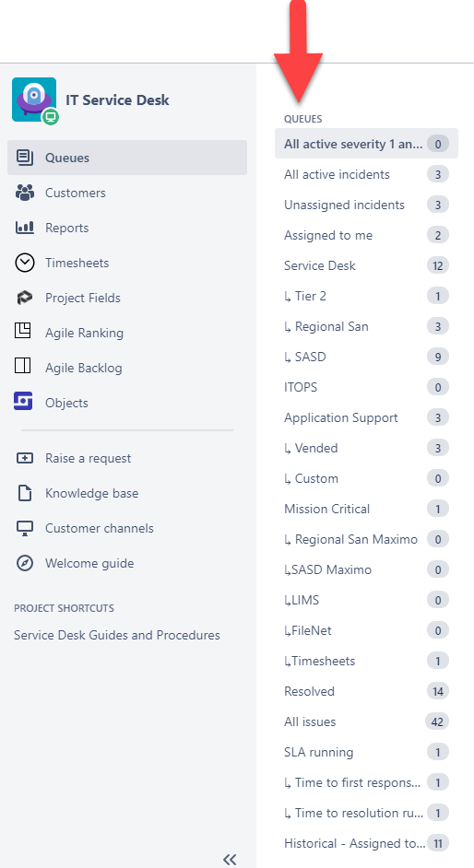The image size is (474, 868).
Task: Open Customers via its people icon
Action: coord(25,193)
